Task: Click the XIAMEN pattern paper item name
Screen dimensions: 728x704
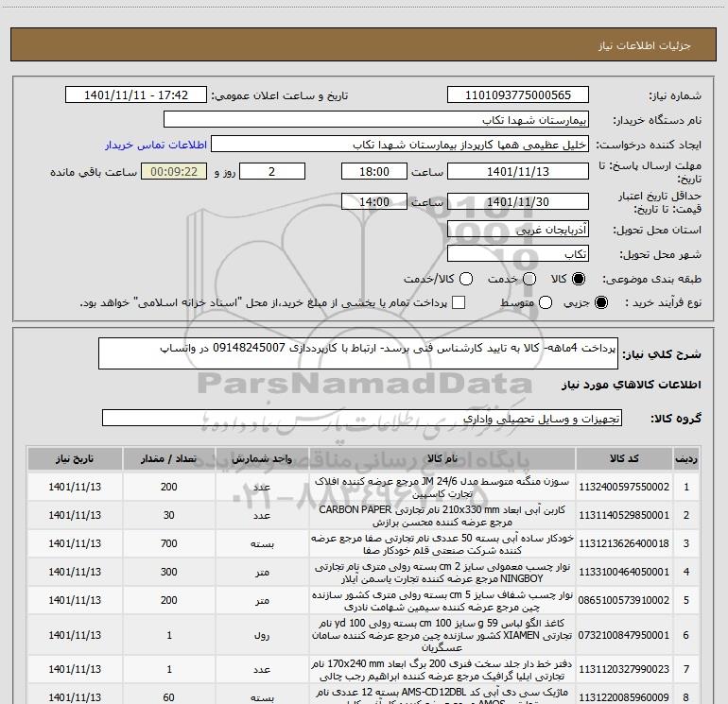Action: pos(442,635)
